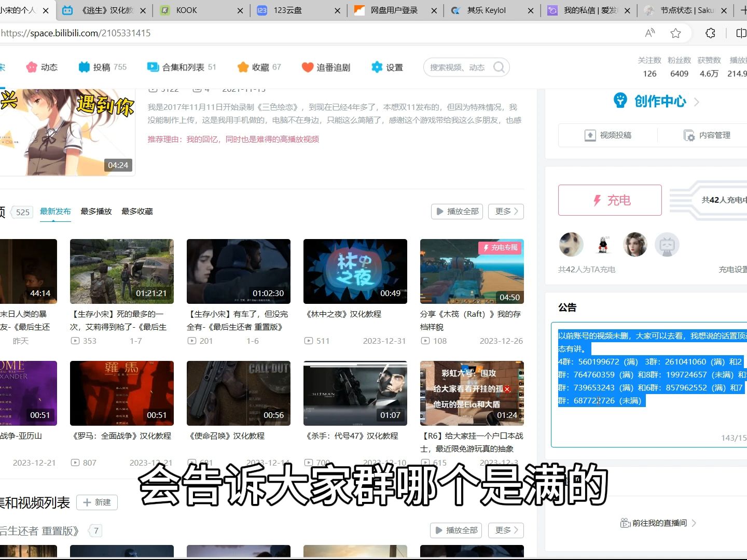
Task: Open the 01:21:21 最后生还者 video thumbnail
Action: (x=122, y=271)
